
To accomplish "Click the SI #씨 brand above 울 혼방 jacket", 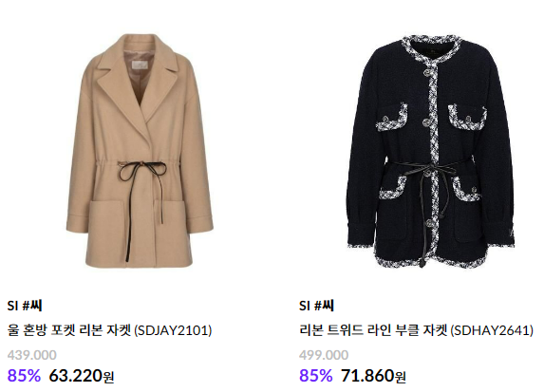I will pyautogui.click(x=25, y=306).
